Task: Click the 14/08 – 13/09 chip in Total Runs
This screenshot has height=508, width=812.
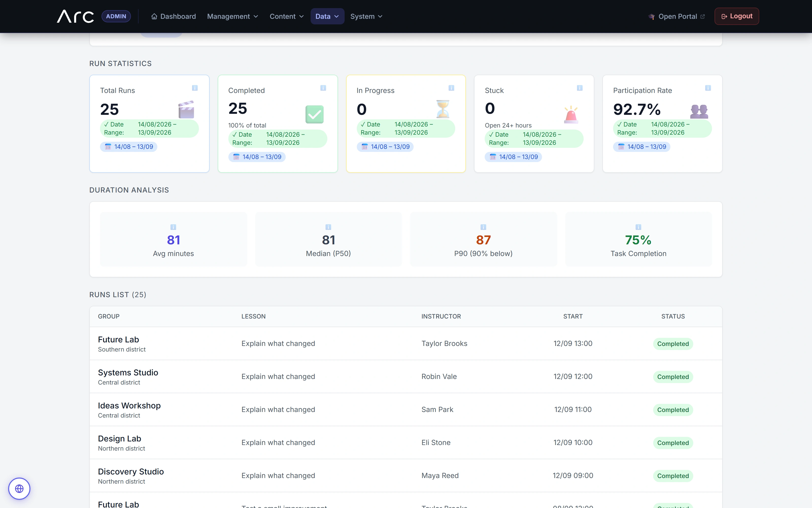Action: (x=128, y=147)
